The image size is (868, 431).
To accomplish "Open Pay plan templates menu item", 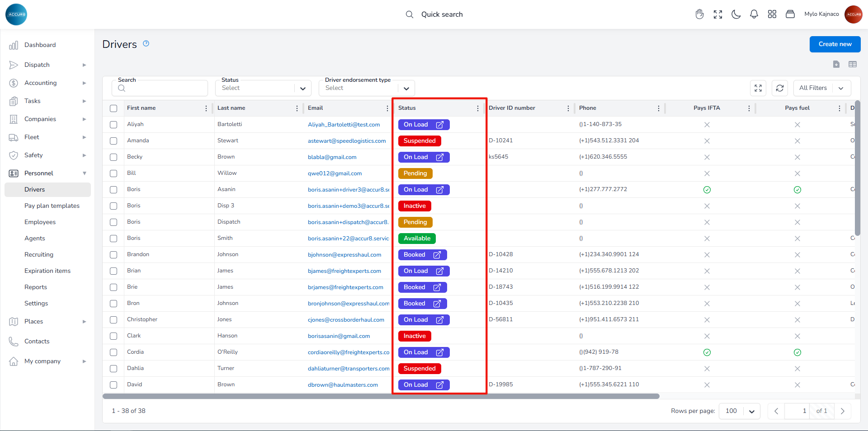I will pyautogui.click(x=52, y=206).
